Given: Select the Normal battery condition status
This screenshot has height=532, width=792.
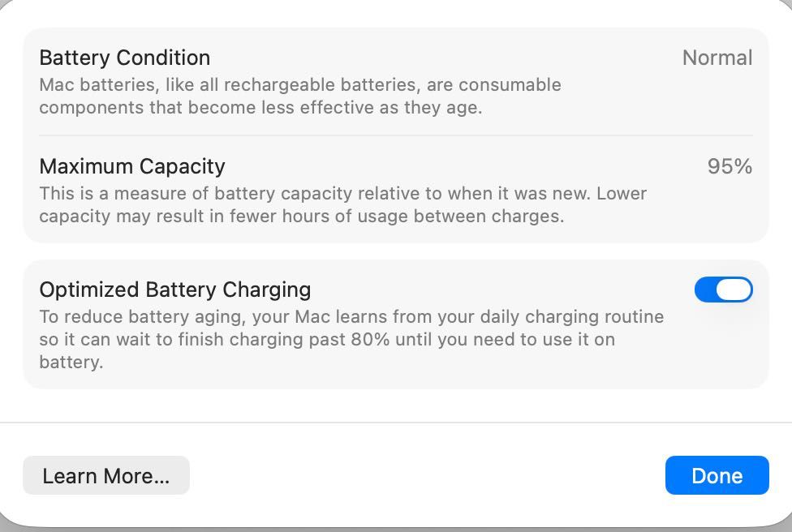Looking at the screenshot, I should (717, 58).
